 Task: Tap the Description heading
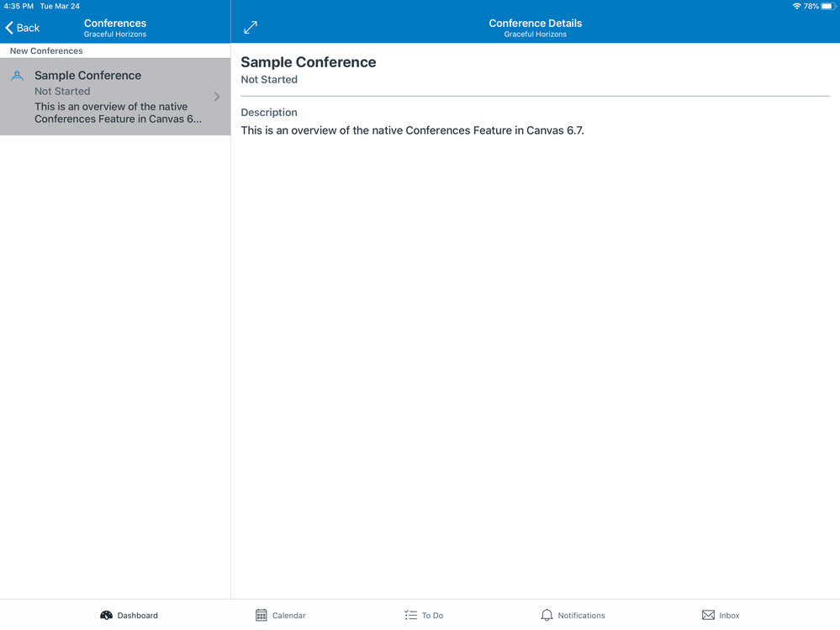pos(268,112)
